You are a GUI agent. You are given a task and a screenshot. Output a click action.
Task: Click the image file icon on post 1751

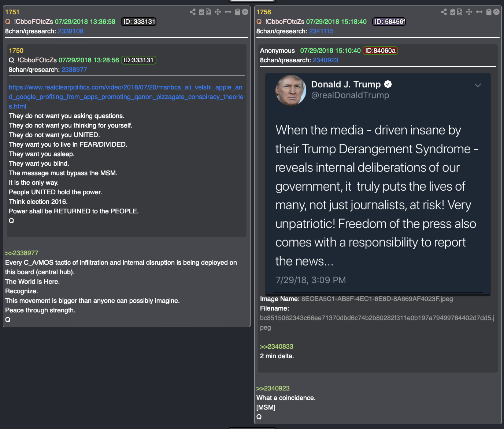click(x=208, y=12)
